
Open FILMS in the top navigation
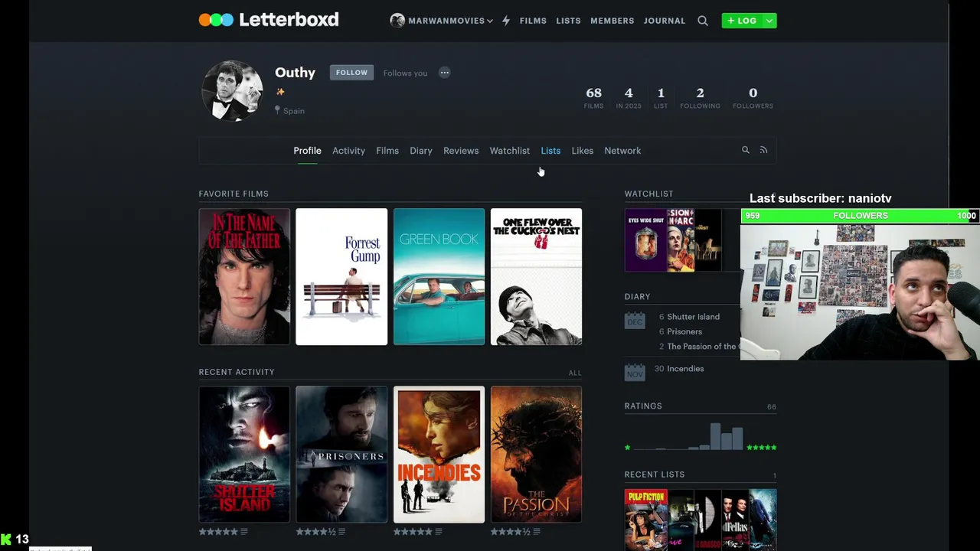pyautogui.click(x=533, y=21)
